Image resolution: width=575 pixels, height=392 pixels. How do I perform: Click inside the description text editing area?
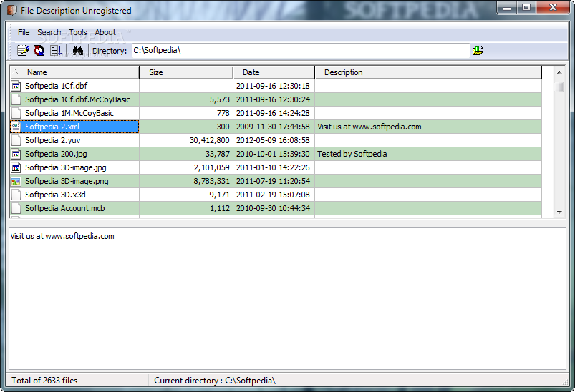point(288,298)
